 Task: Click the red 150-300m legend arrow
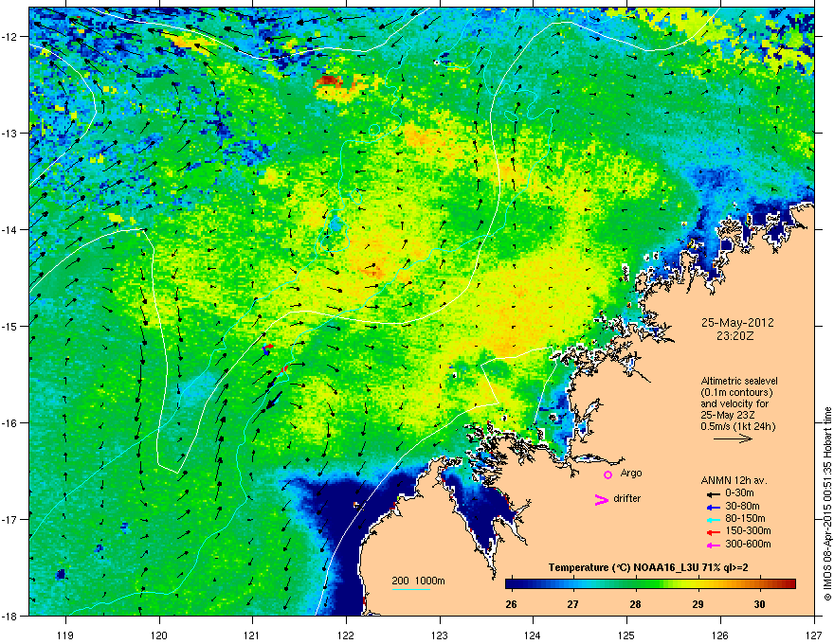coord(714,532)
